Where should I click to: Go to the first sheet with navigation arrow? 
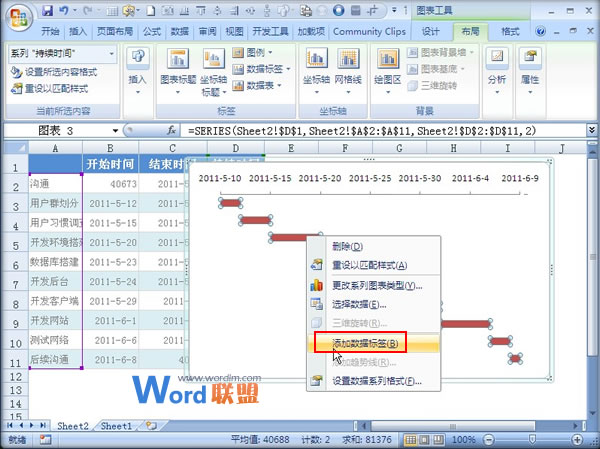(10, 425)
